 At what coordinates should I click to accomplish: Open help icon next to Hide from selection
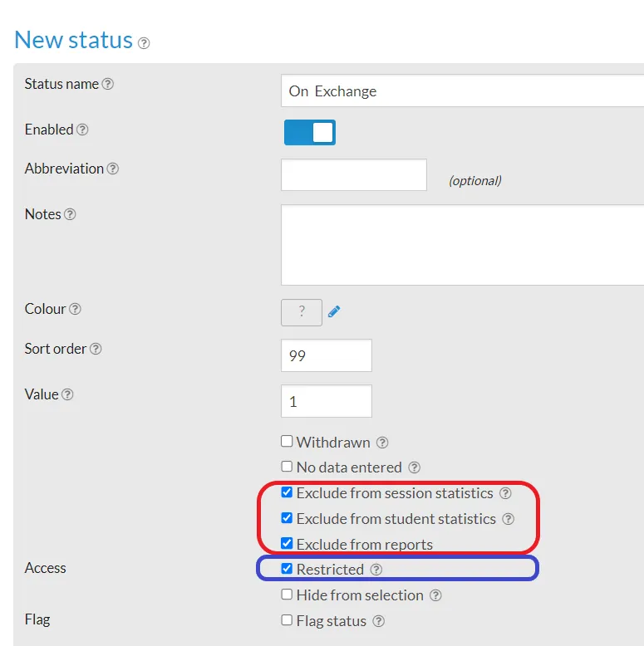435,595
